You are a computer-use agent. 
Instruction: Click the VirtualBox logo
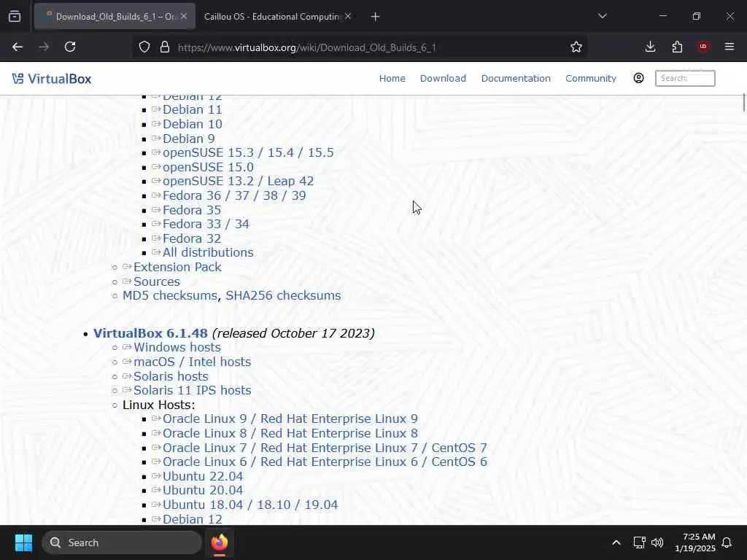52,79
